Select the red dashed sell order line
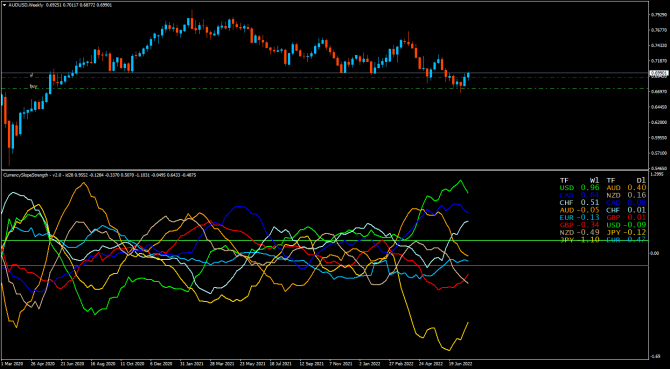 pyautogui.click(x=324, y=78)
